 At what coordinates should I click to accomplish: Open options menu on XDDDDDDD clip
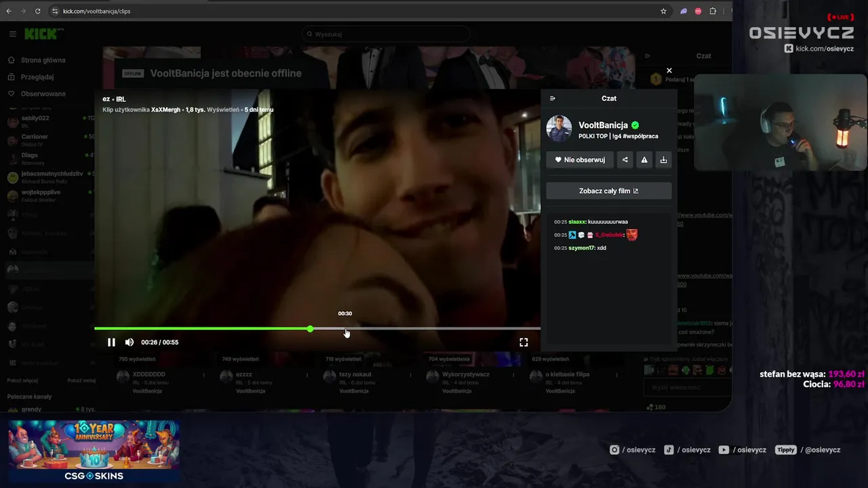click(x=204, y=375)
